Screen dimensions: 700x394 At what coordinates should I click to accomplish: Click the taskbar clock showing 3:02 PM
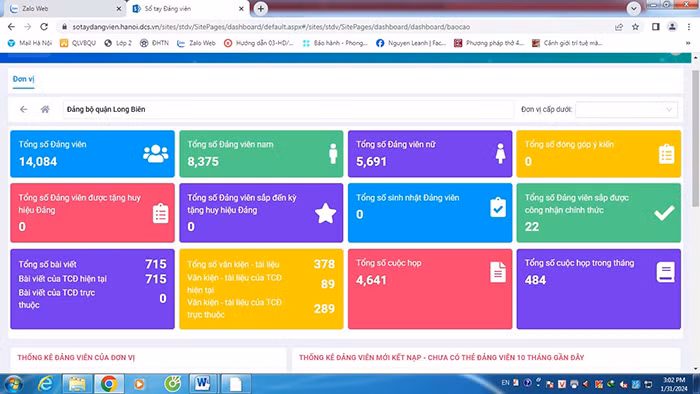coord(674,384)
